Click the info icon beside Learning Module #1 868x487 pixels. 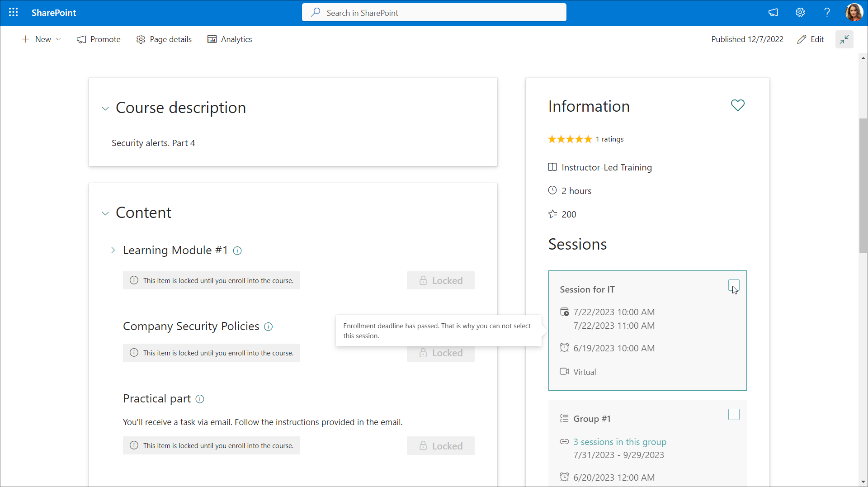tap(237, 251)
